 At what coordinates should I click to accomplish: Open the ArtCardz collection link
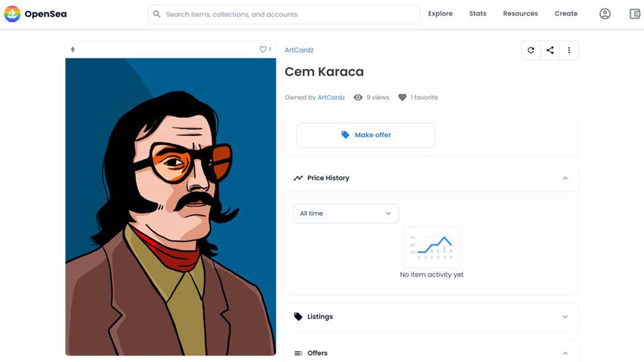coord(299,50)
